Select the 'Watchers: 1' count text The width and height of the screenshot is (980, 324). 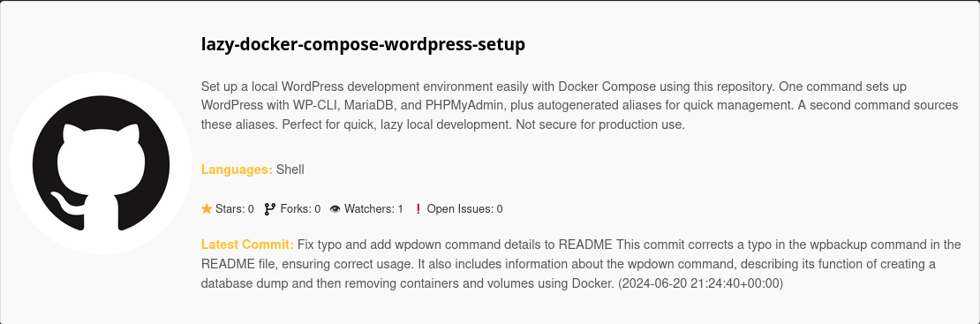tap(373, 209)
